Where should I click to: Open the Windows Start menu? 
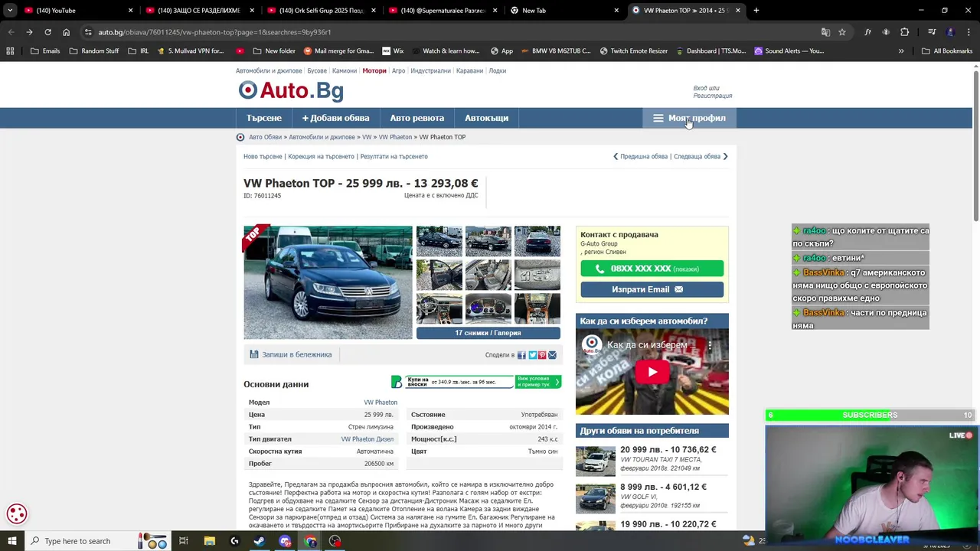(12, 541)
